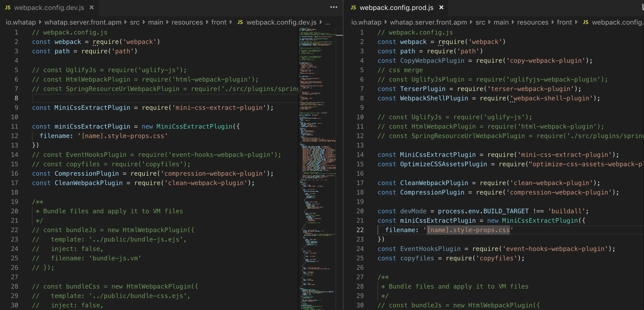Click highlighted '[name].style-props.css' on right line 22

coord(468,230)
